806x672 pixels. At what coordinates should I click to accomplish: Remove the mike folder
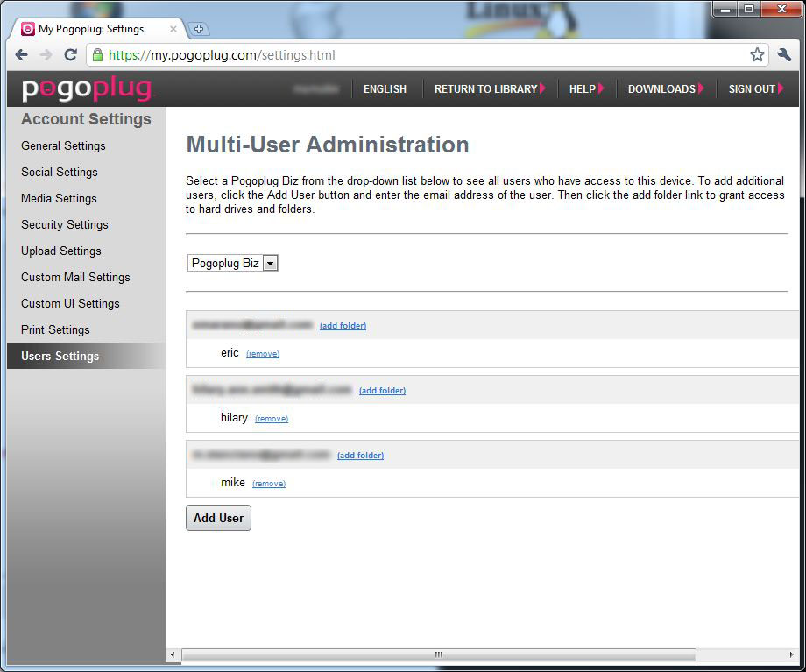[269, 484]
